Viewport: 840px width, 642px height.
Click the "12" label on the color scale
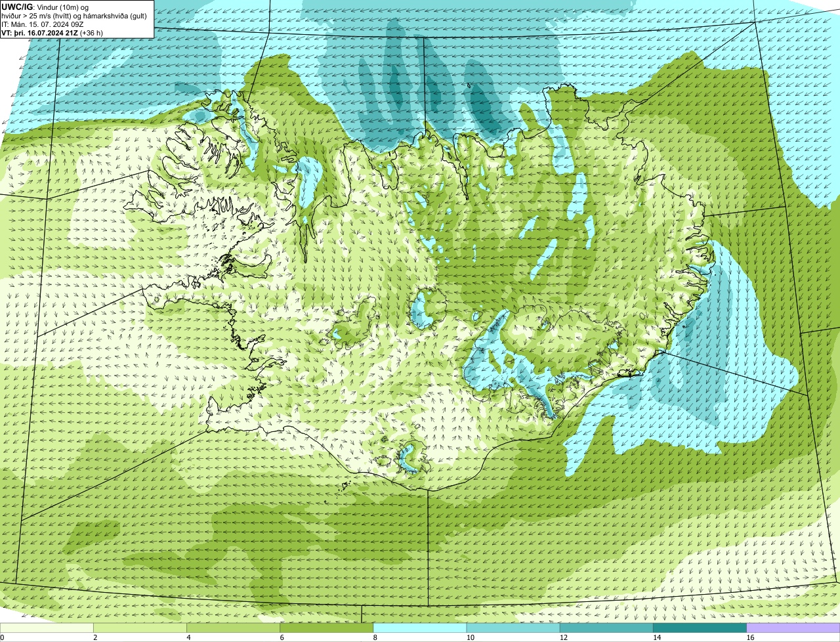563,637
